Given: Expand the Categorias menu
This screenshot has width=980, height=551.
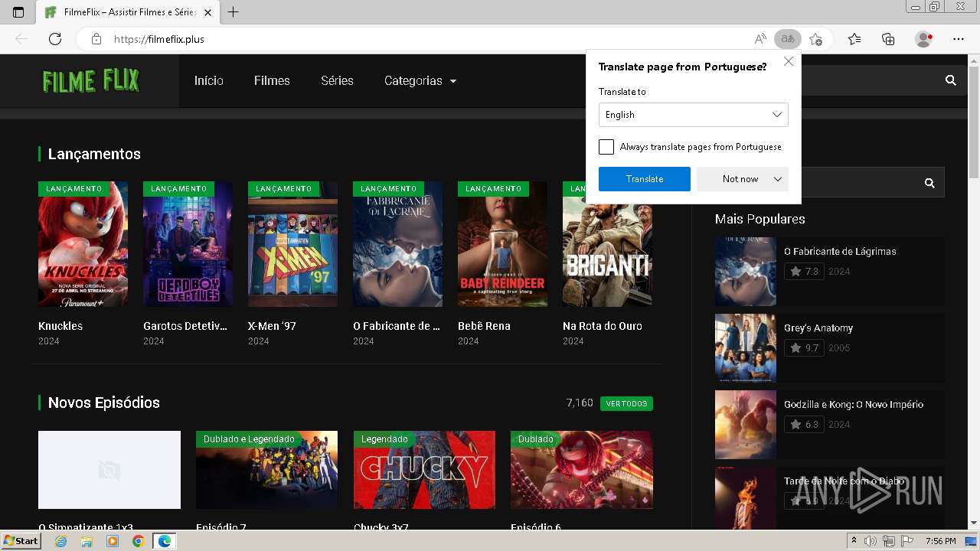Looking at the screenshot, I should 420,80.
